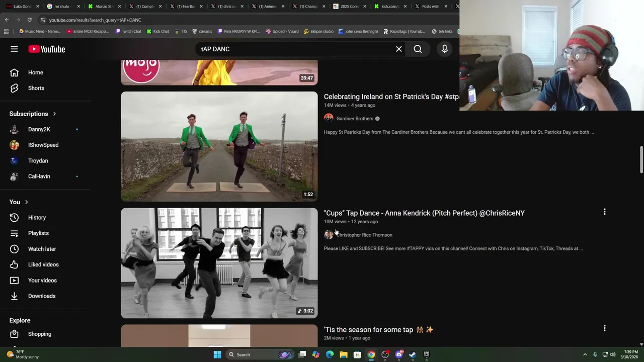
Task: Play the Celebrating Ireland video thumbnail
Action: 219,146
